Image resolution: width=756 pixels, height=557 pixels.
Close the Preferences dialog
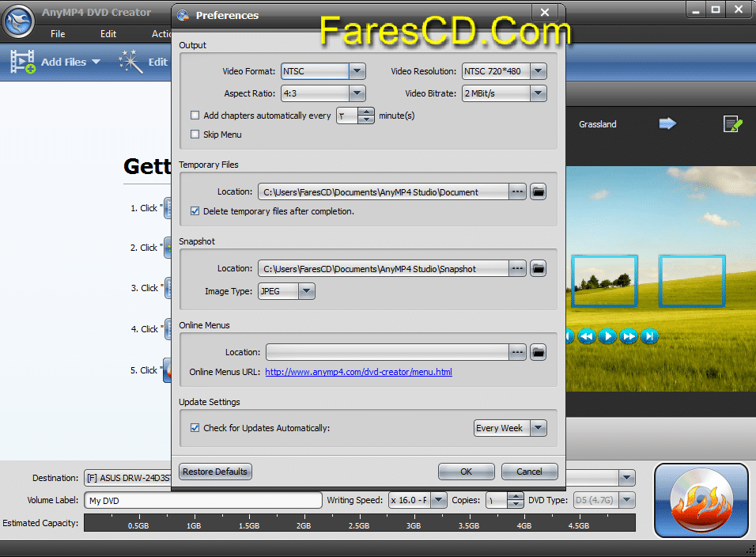(544, 12)
